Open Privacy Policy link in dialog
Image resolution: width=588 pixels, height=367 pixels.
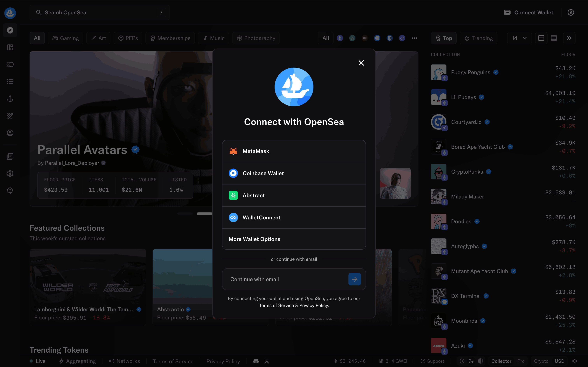click(313, 305)
